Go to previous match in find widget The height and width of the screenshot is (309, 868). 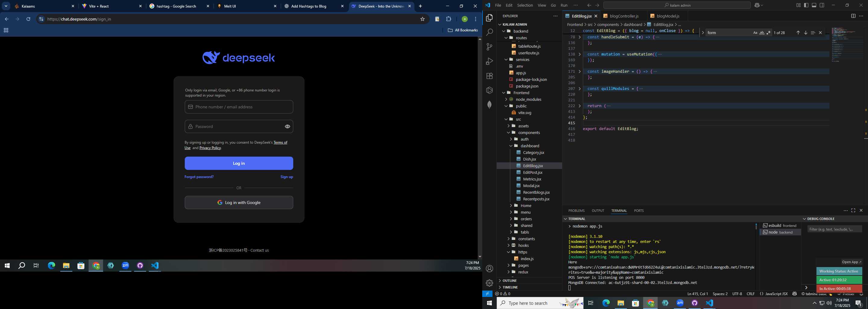click(x=798, y=33)
